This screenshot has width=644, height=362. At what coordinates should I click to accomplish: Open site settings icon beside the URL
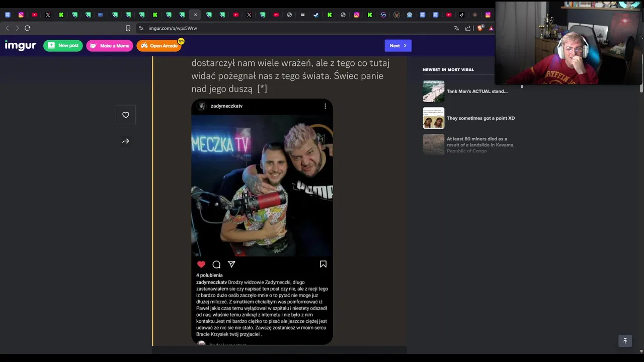tap(141, 28)
